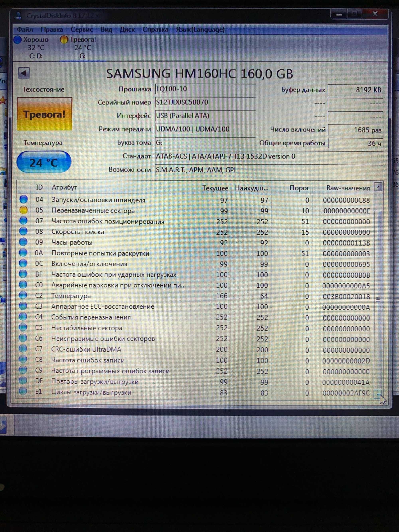The image size is (399, 532).
Task: Open the Сервис menu
Action: [x=82, y=30]
